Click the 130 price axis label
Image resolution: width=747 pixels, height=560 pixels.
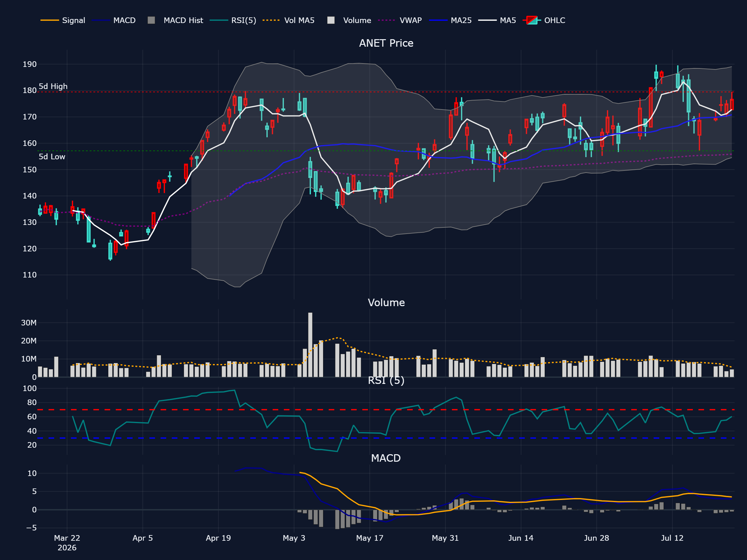point(30,222)
